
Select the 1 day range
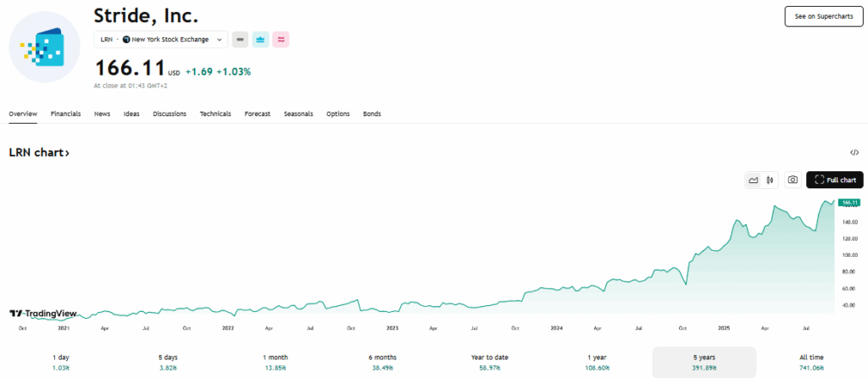click(61, 362)
